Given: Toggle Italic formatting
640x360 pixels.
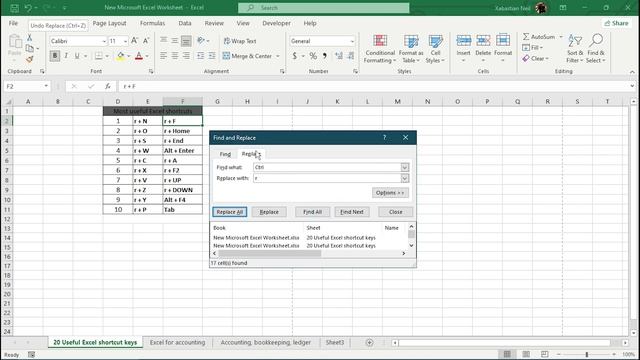Looking at the screenshot, I should click(66, 56).
